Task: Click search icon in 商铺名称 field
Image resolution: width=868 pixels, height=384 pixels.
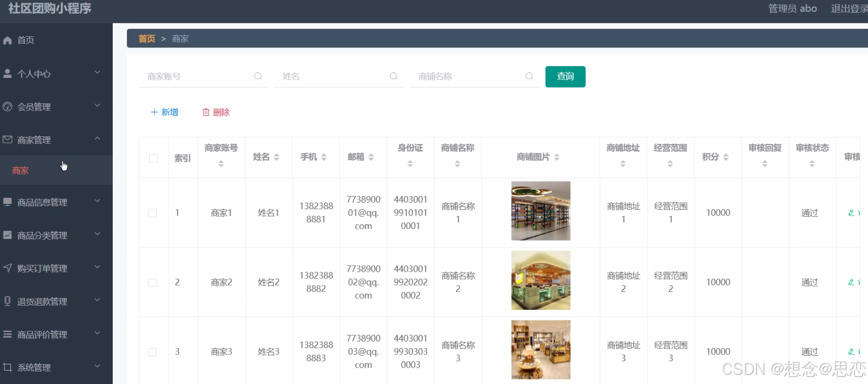Action: tap(529, 76)
